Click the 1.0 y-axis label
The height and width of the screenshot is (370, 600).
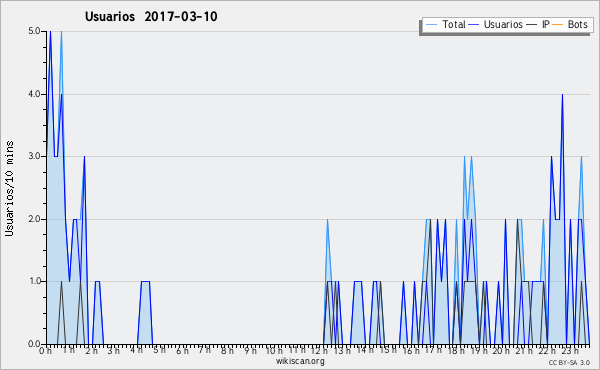pyautogui.click(x=34, y=281)
